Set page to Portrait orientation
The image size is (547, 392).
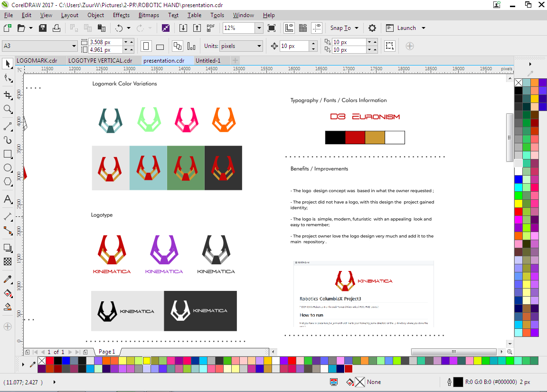(x=146, y=46)
